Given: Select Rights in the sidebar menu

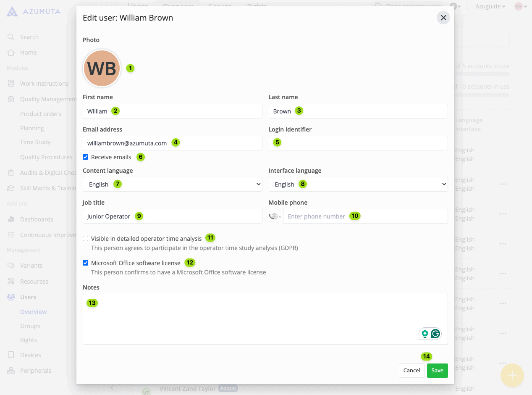Looking at the screenshot, I should (x=29, y=340).
